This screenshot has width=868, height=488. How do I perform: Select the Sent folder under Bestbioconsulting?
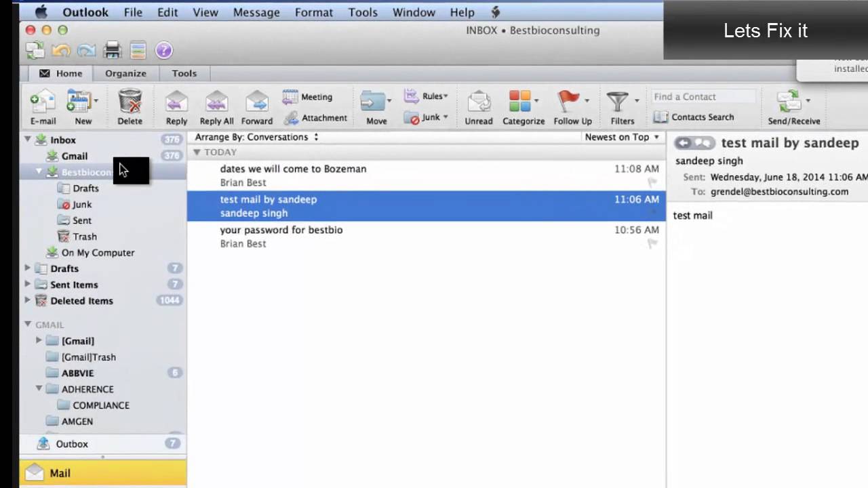(x=82, y=220)
